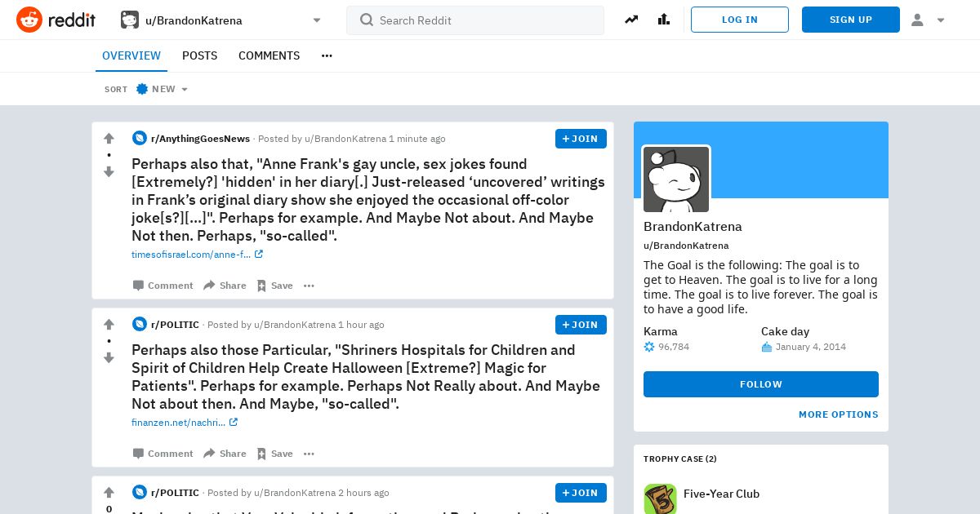Follow the BrandonKatrena profile
Image resolution: width=980 pixels, height=514 pixels.
(761, 384)
